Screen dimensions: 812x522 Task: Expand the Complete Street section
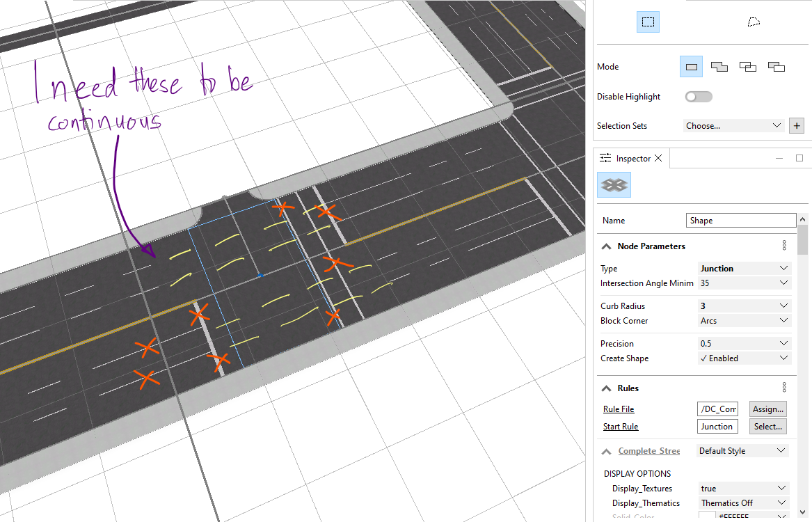pos(606,450)
